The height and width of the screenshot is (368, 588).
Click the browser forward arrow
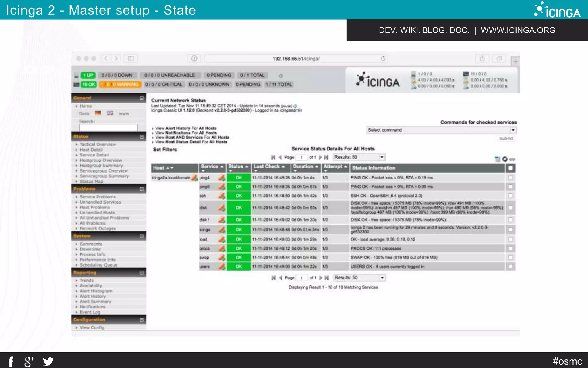tap(116, 59)
